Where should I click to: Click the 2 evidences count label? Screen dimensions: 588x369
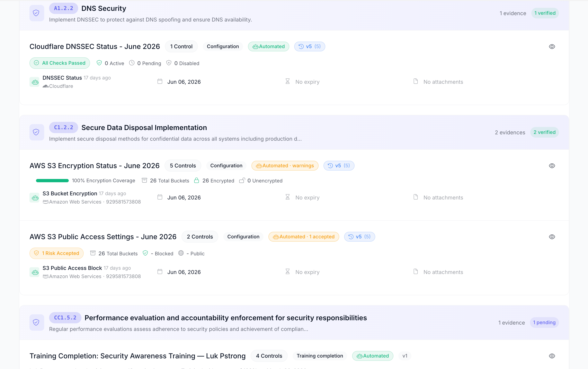pos(510,132)
